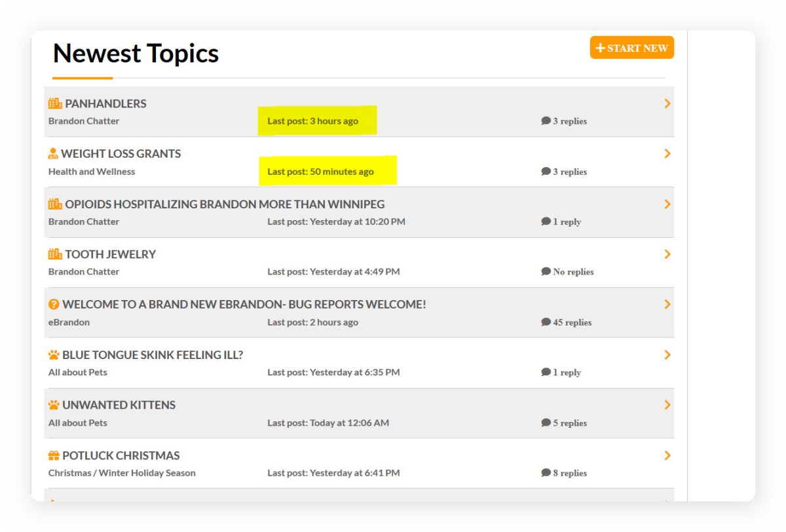The image size is (786, 532).
Task: Click the 8 replies count on POTLUCK CHRISTMAS
Action: 569,473
